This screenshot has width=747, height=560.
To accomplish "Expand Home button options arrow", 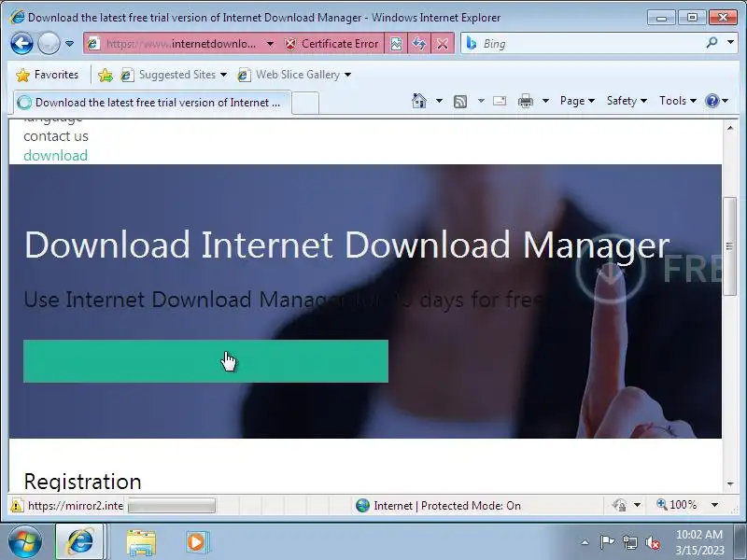I will (x=439, y=101).
